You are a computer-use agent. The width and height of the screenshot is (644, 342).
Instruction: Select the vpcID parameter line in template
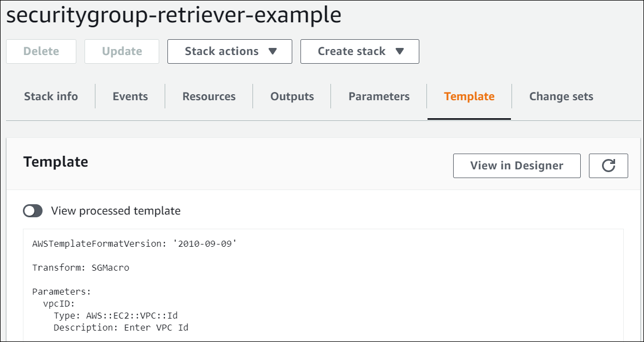[55, 303]
